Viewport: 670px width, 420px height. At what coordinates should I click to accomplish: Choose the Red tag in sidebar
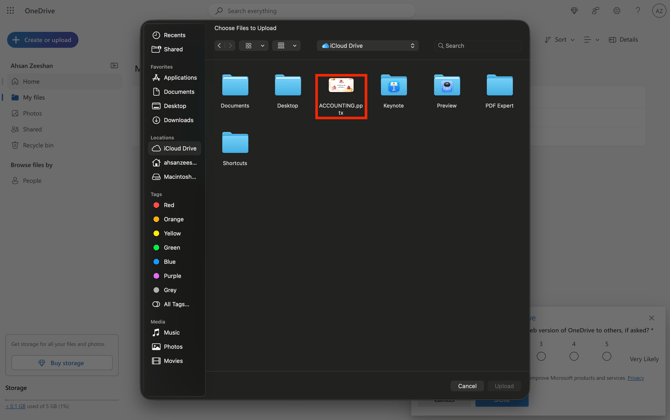click(x=168, y=205)
